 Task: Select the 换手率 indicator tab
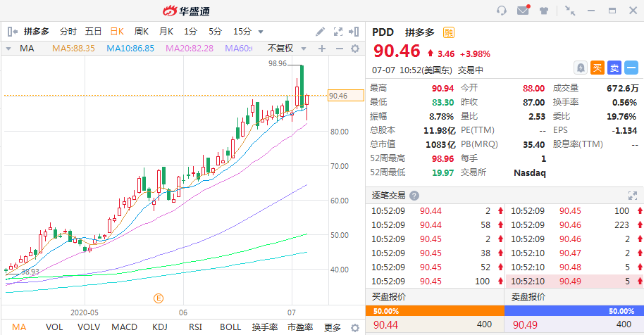tap(265, 327)
